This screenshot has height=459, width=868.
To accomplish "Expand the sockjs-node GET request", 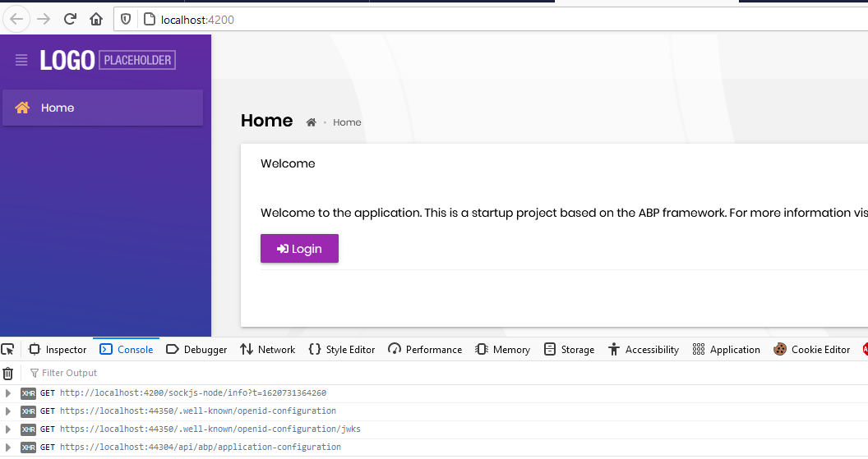I will tap(8, 393).
